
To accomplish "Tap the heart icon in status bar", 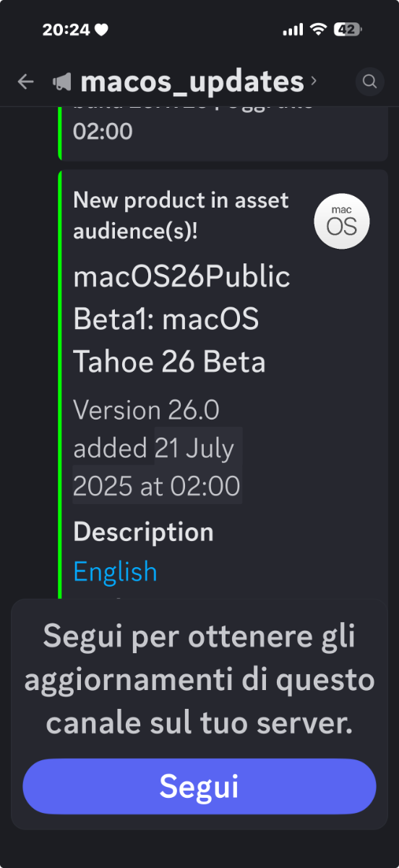I will pyautogui.click(x=101, y=30).
